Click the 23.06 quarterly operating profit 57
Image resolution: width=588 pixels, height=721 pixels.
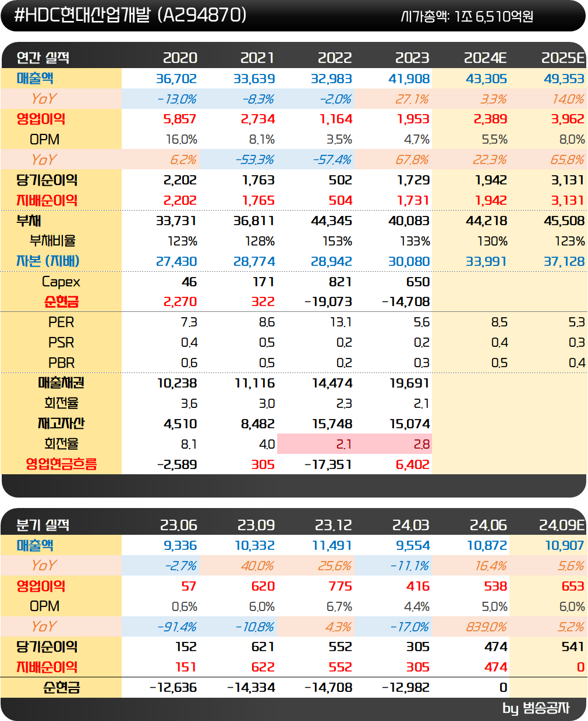pyautogui.click(x=189, y=586)
